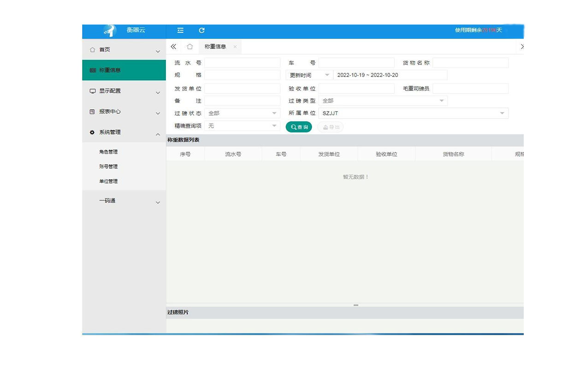Click the 备注 input field

pos(242,101)
